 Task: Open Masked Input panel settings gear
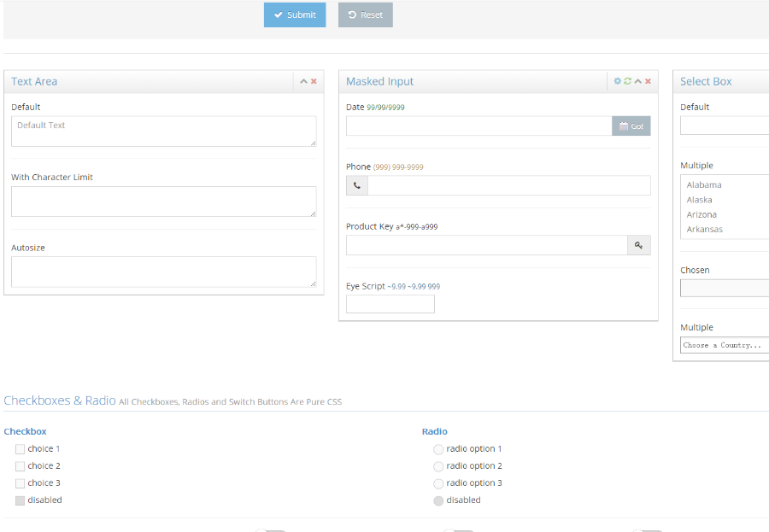coord(618,81)
